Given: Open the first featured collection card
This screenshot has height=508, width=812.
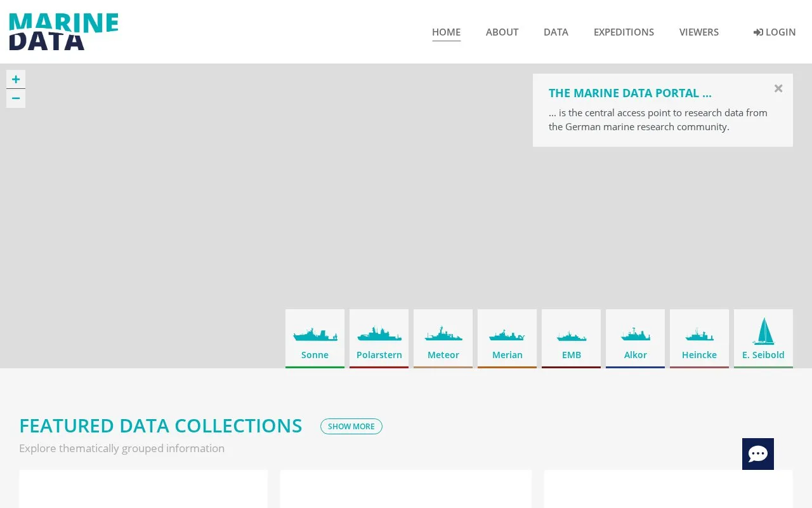Looking at the screenshot, I should click(143, 489).
